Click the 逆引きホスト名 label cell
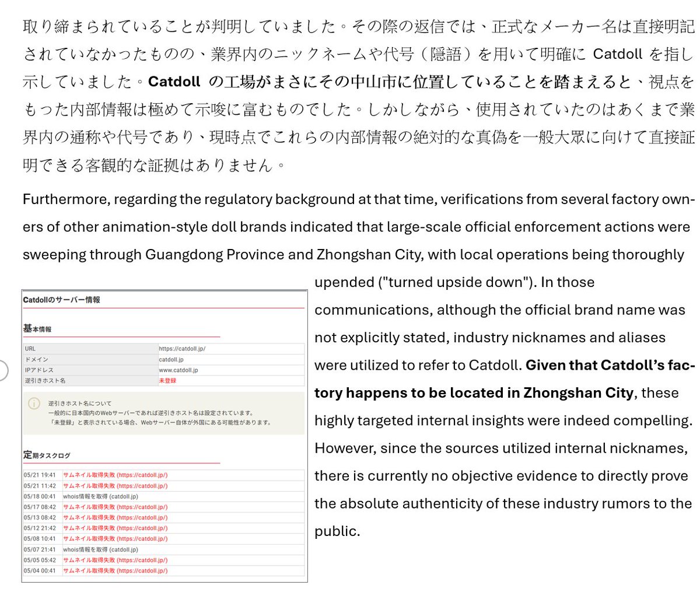This screenshot has width=700, height=589. point(90,380)
